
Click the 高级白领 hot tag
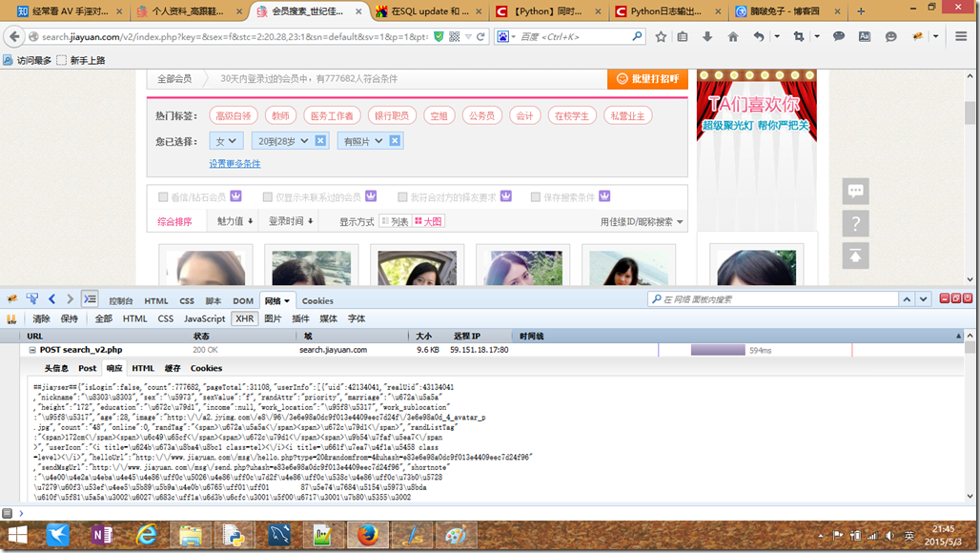pyautogui.click(x=234, y=115)
